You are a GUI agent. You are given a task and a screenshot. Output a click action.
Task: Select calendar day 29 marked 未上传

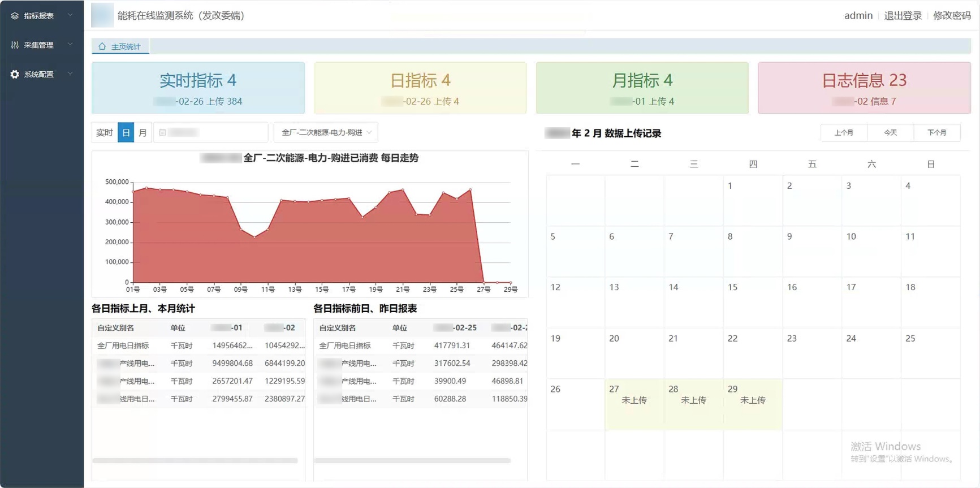(753, 404)
